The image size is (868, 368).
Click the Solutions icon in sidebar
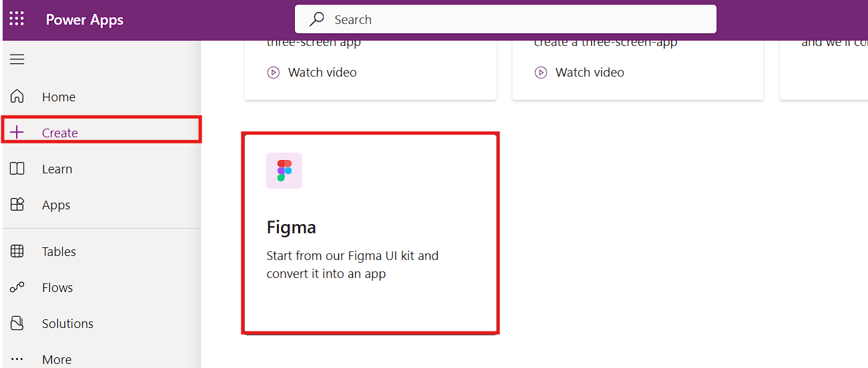17,323
